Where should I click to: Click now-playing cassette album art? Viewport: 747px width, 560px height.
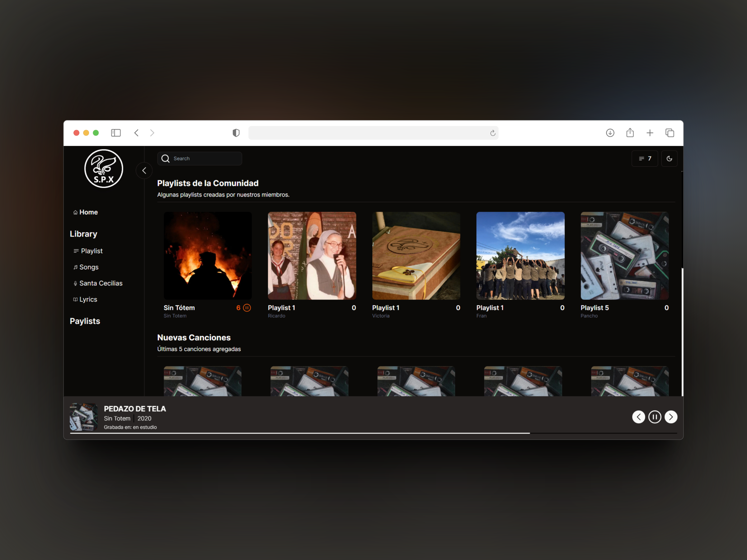[x=83, y=417]
